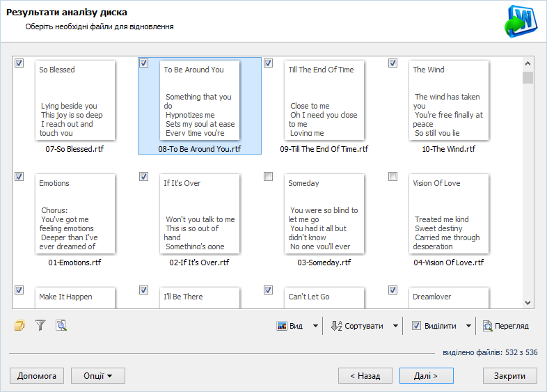Select the Can't Let Go thumbnail
This screenshot has height=392, width=547.
324,298
